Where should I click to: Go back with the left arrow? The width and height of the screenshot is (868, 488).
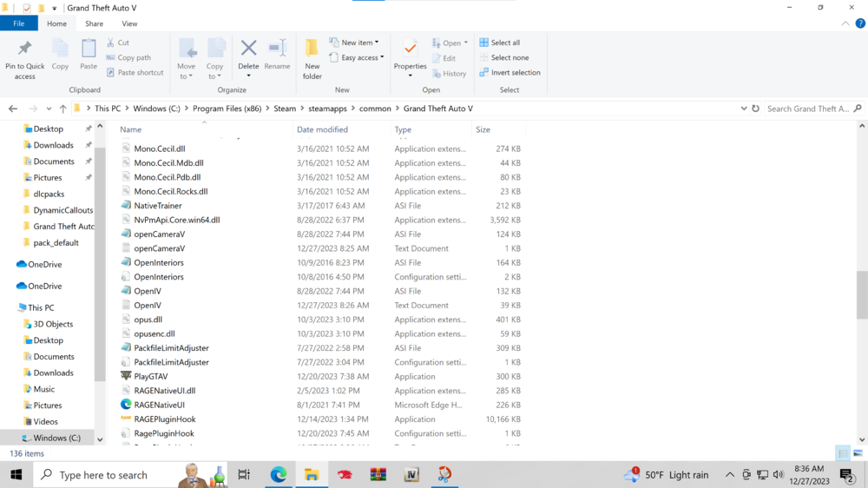pyautogui.click(x=13, y=109)
